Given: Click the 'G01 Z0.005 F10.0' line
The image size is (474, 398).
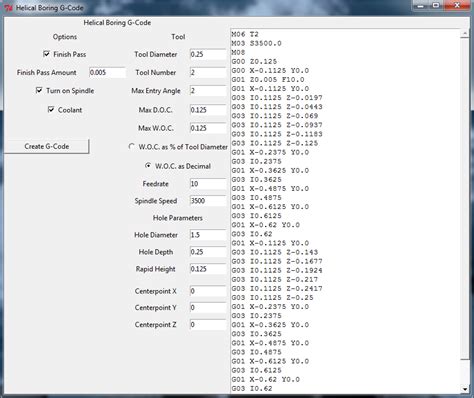Looking at the screenshot, I should (268, 79).
